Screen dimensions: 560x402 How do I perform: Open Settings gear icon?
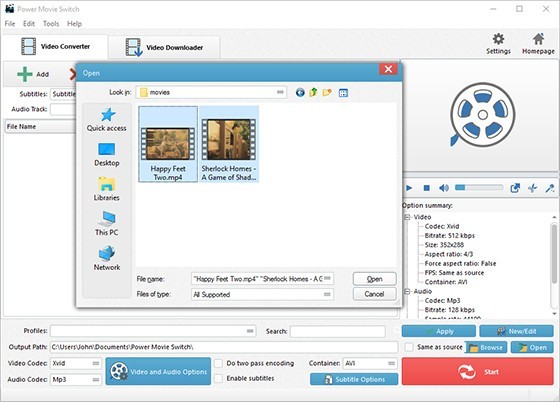[x=498, y=39]
